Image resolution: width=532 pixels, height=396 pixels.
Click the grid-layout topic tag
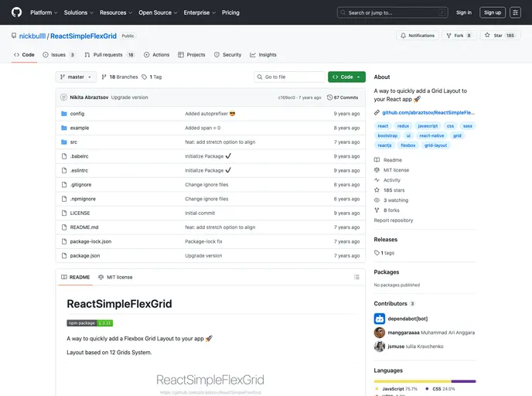pyautogui.click(x=435, y=145)
